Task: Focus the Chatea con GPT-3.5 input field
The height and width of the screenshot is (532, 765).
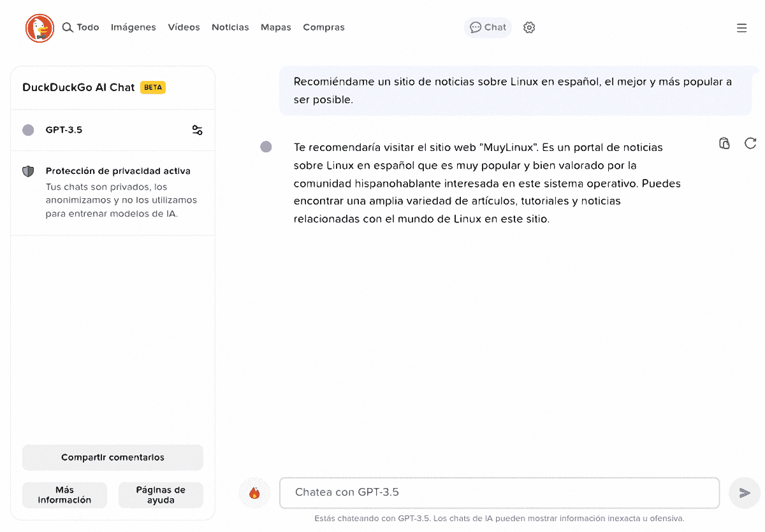Action: 499,492
